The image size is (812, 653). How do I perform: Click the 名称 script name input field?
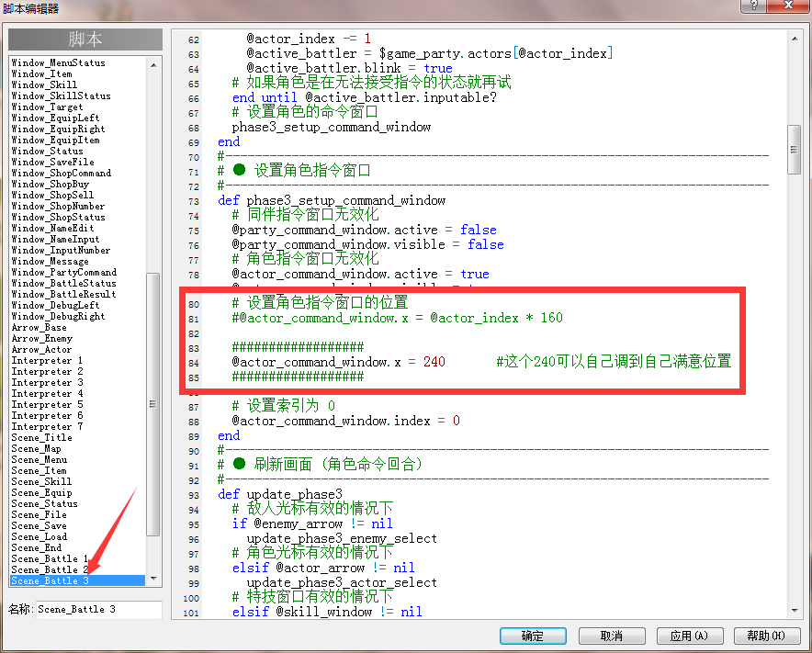point(98,610)
